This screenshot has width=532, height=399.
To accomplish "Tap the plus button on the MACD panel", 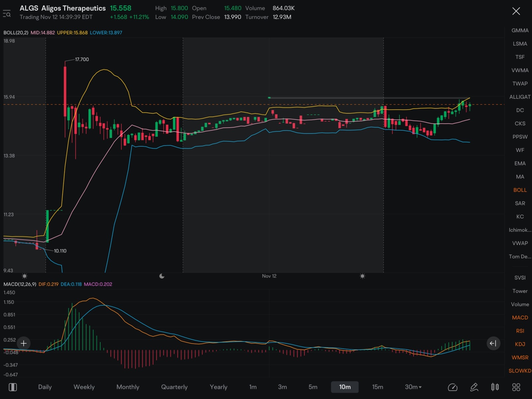I will coord(24,343).
